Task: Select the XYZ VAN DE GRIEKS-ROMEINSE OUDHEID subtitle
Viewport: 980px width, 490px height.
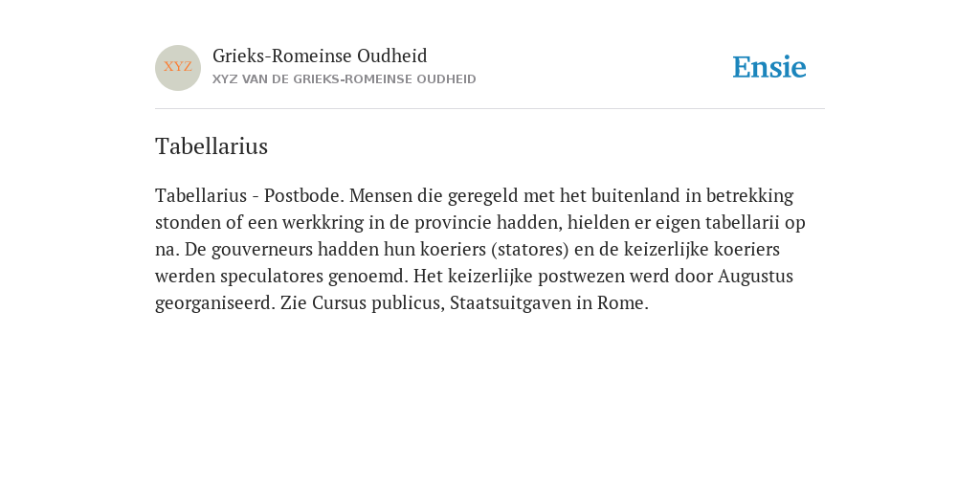Action: (x=345, y=79)
